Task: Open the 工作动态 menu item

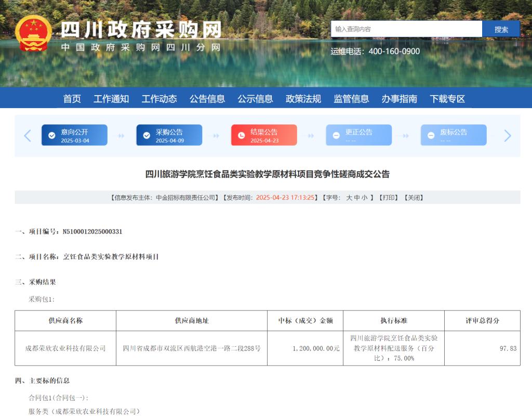Action: (x=159, y=99)
